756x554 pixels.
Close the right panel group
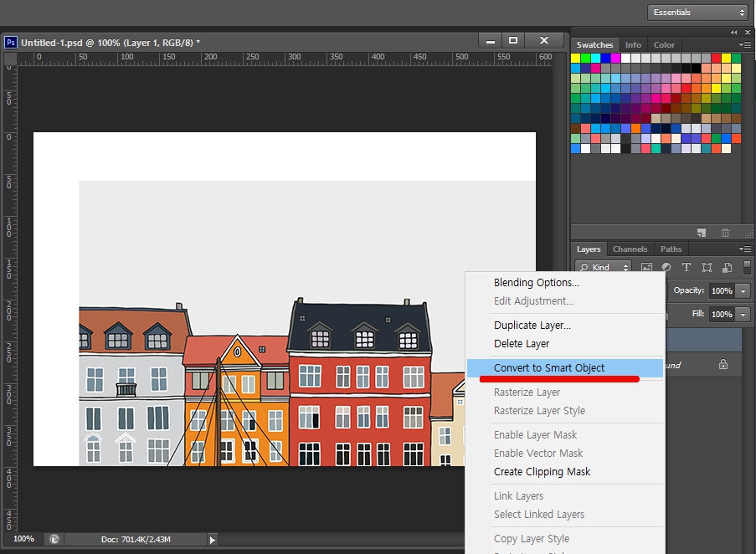(x=748, y=33)
